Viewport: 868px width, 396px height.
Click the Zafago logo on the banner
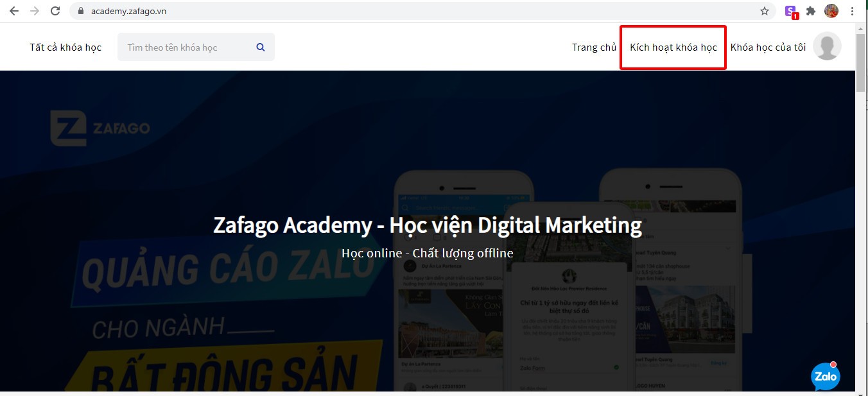(100, 128)
